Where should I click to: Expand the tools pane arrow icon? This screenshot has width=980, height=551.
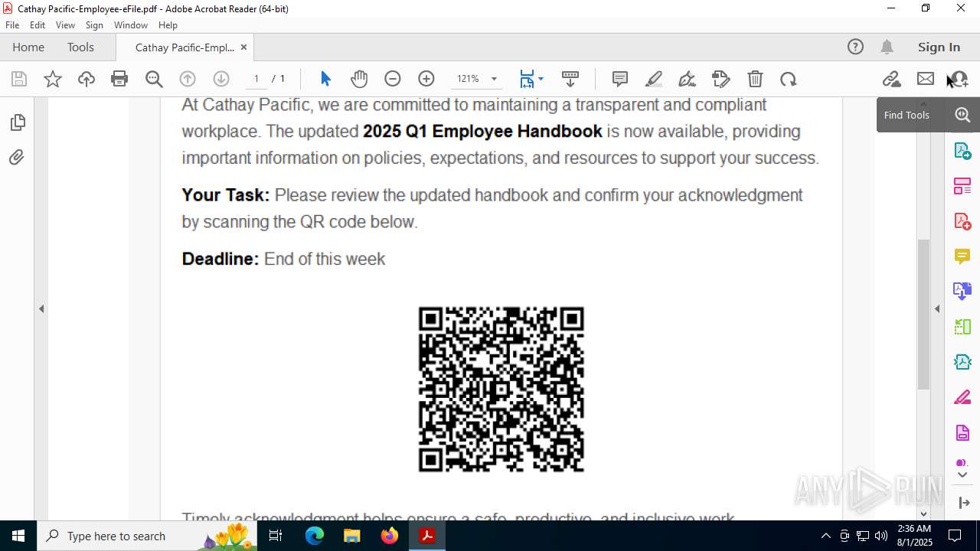(x=964, y=503)
